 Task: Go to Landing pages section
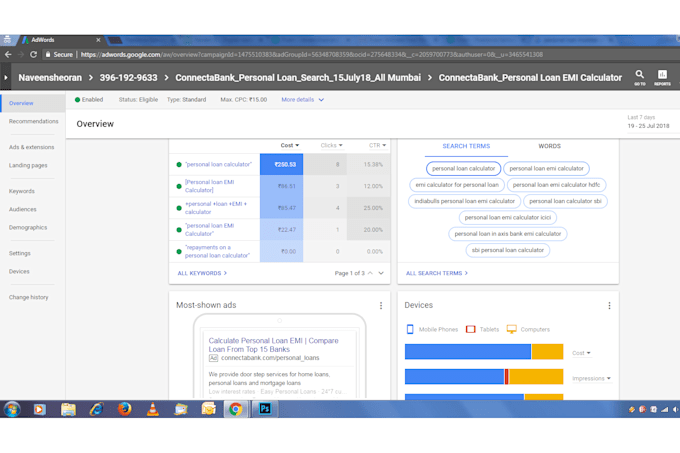coord(28,166)
